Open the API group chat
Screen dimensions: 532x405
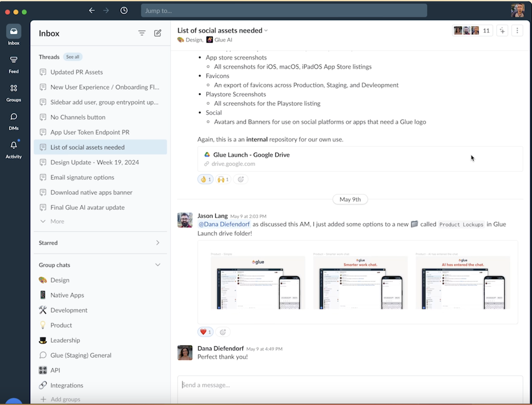101,370
